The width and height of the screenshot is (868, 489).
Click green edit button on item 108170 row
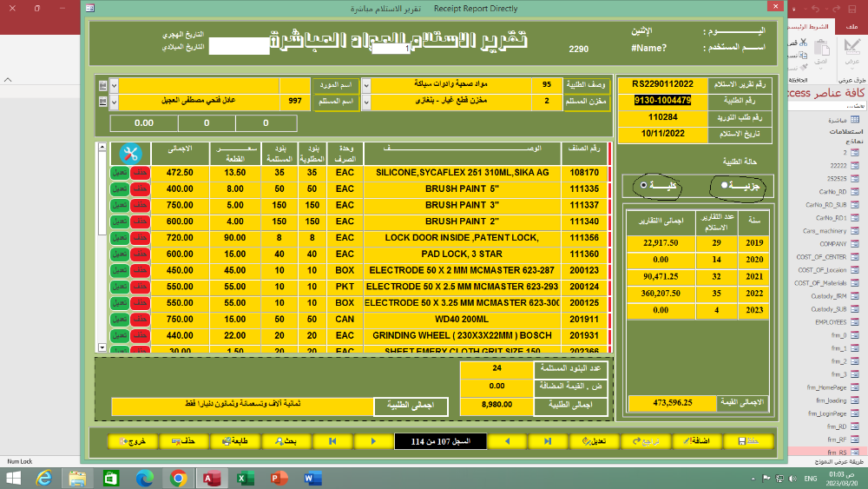point(120,173)
